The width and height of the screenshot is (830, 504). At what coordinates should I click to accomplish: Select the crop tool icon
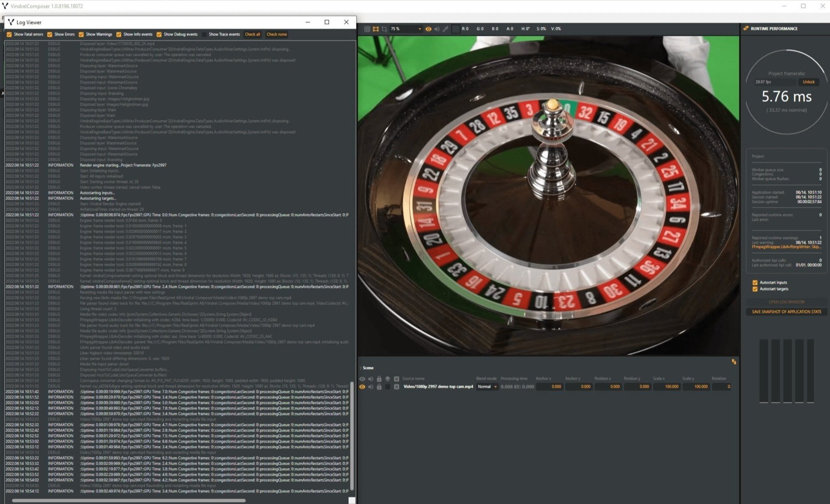[x=384, y=29]
